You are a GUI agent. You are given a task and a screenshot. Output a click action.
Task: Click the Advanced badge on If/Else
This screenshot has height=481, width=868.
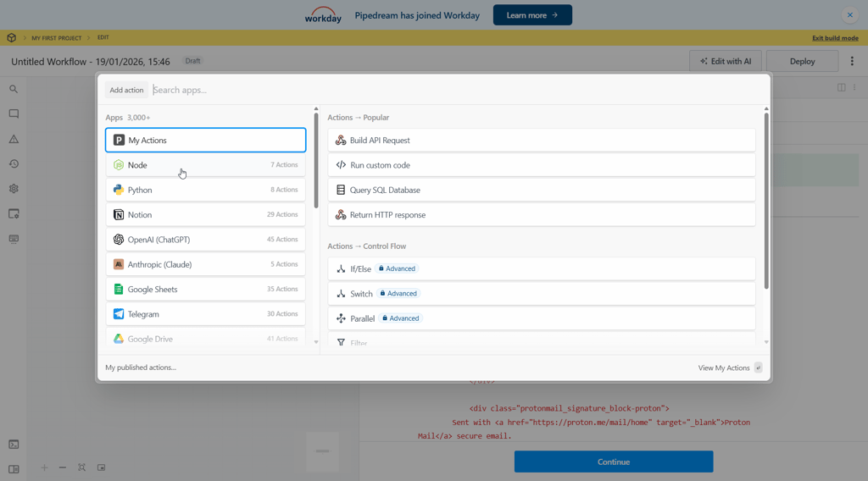397,268
